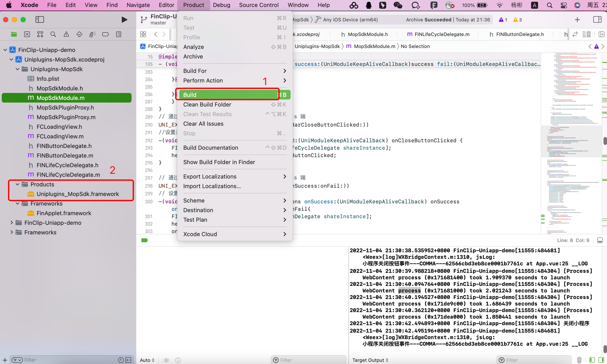Go back with the editor back arrow

click(156, 34)
